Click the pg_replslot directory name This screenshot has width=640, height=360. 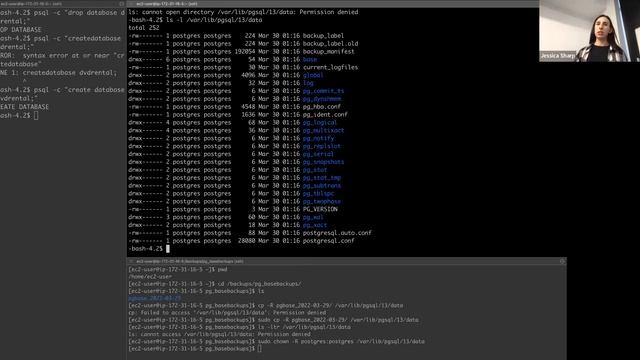322,147
